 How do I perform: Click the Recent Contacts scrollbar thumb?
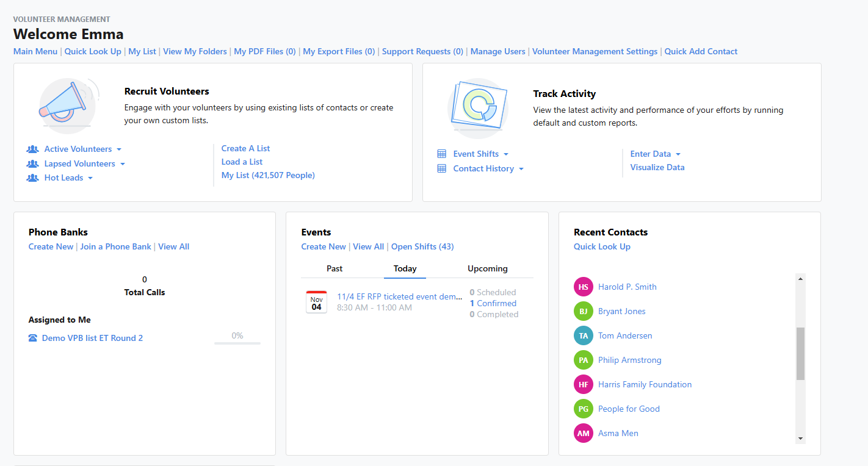(800, 353)
